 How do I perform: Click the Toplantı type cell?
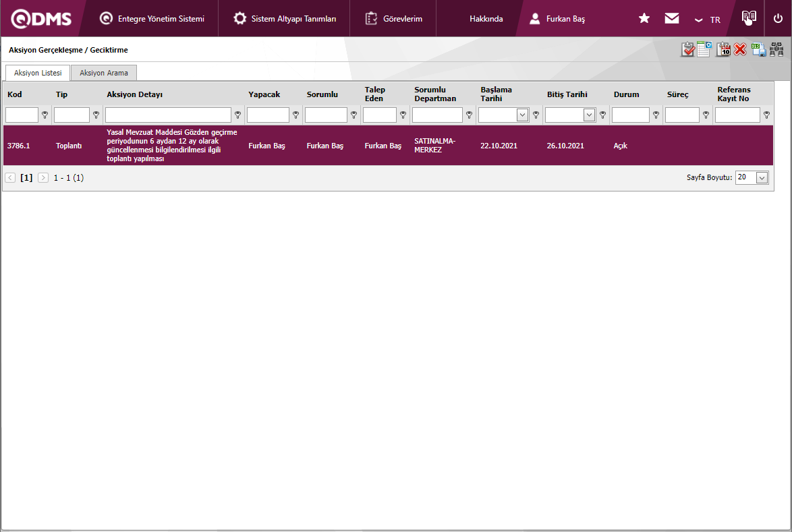[69, 146]
